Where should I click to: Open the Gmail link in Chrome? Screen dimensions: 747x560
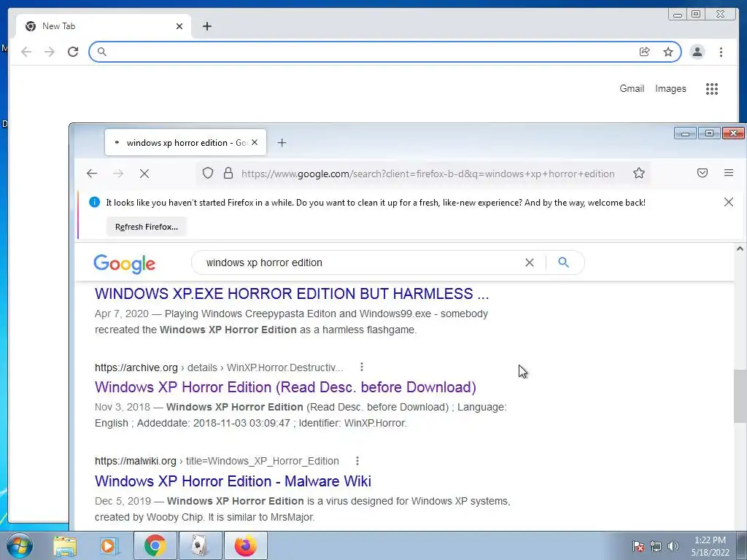click(x=632, y=88)
